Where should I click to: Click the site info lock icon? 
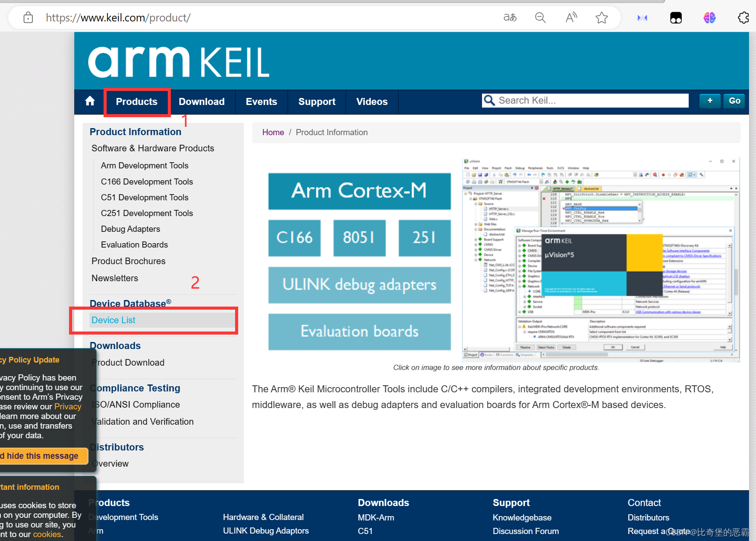28,17
